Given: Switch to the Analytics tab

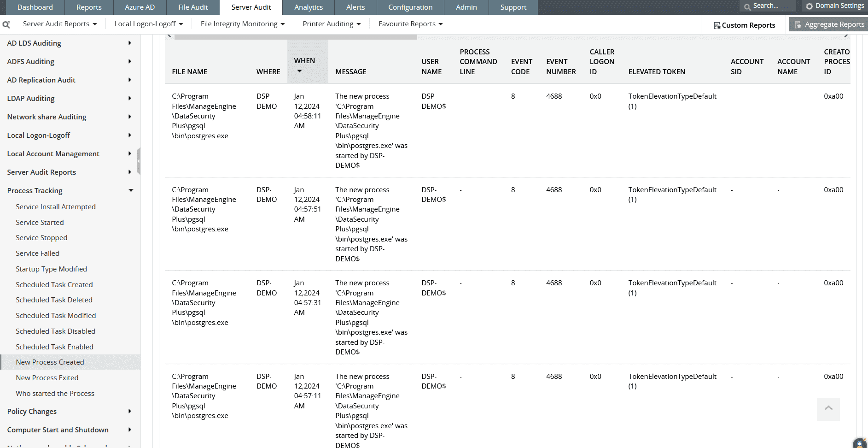Looking at the screenshot, I should pyautogui.click(x=308, y=7).
